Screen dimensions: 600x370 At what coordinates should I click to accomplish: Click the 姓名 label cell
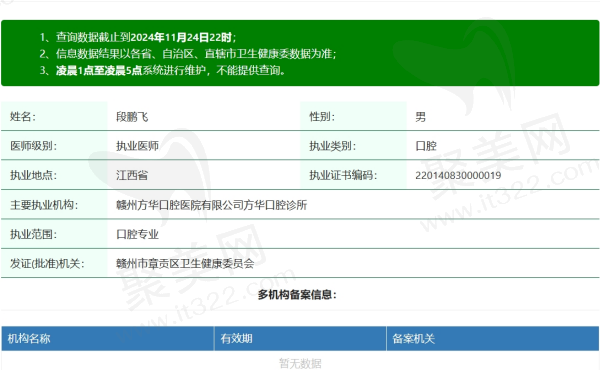point(54,116)
